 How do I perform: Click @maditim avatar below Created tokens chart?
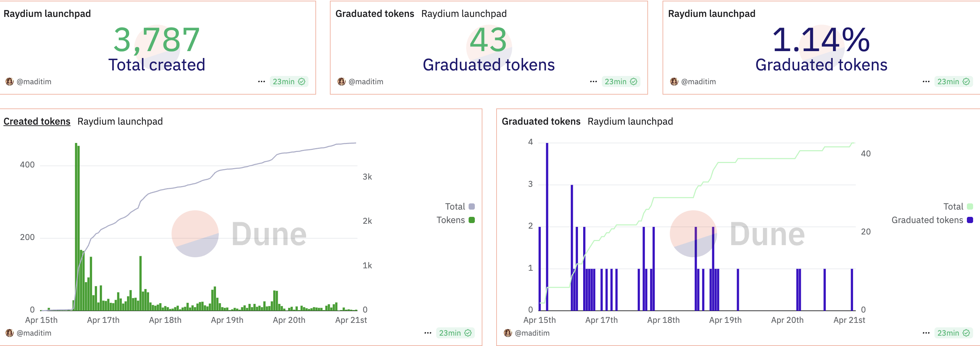[10, 333]
